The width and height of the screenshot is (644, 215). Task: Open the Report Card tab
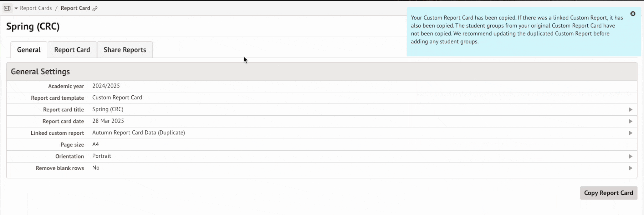pos(72,50)
